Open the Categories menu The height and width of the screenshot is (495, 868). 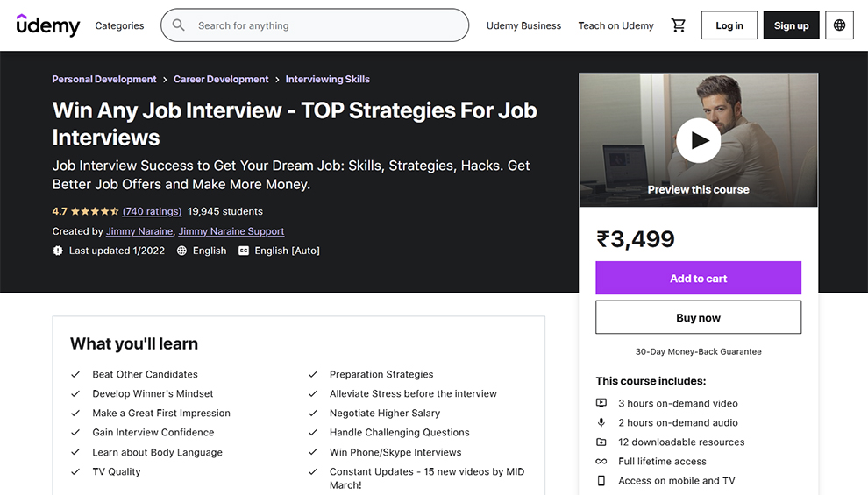tap(119, 25)
